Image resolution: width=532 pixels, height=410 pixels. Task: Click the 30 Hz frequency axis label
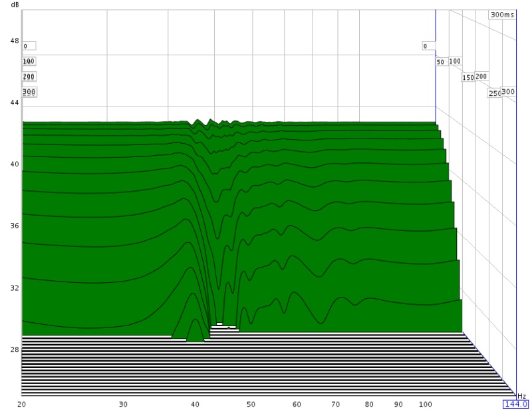(x=123, y=404)
